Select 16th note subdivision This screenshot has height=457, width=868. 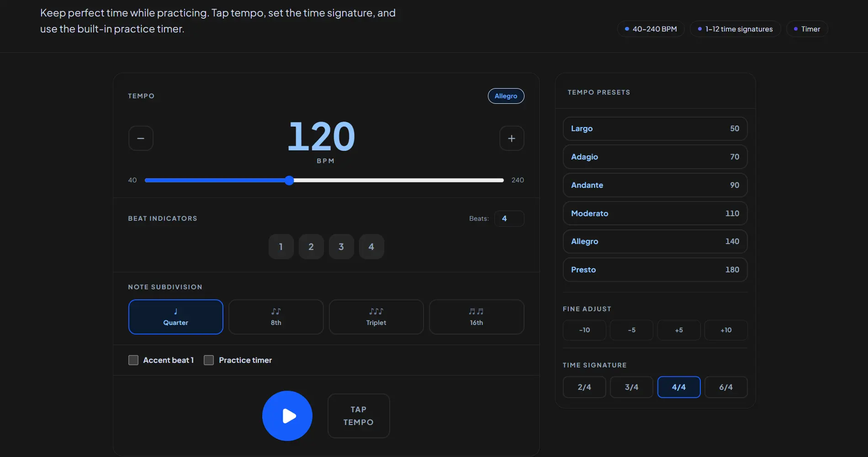476,317
